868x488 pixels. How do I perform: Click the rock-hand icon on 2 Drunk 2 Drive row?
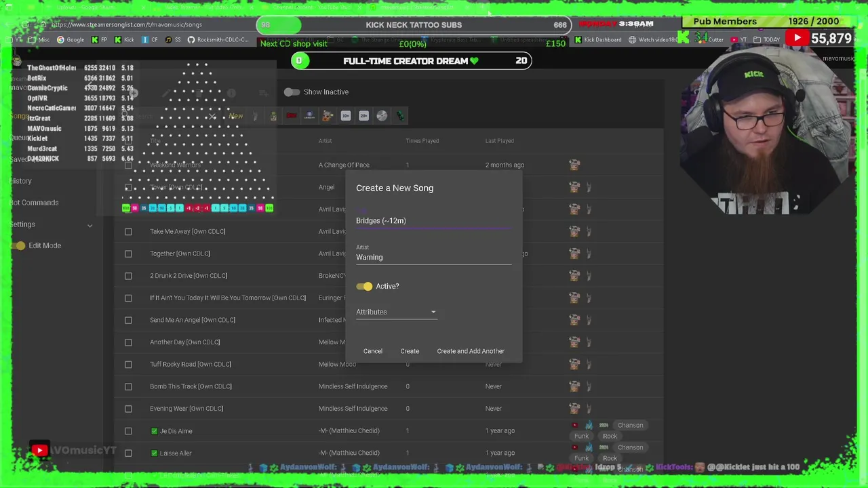click(x=589, y=276)
